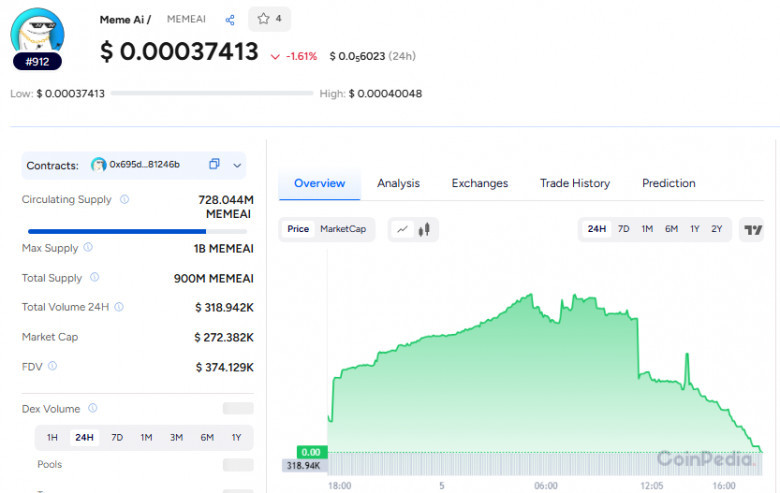Viewport: 780px width, 493px height.
Task: Click the $ 0.00037413 main price
Action: pos(179,51)
